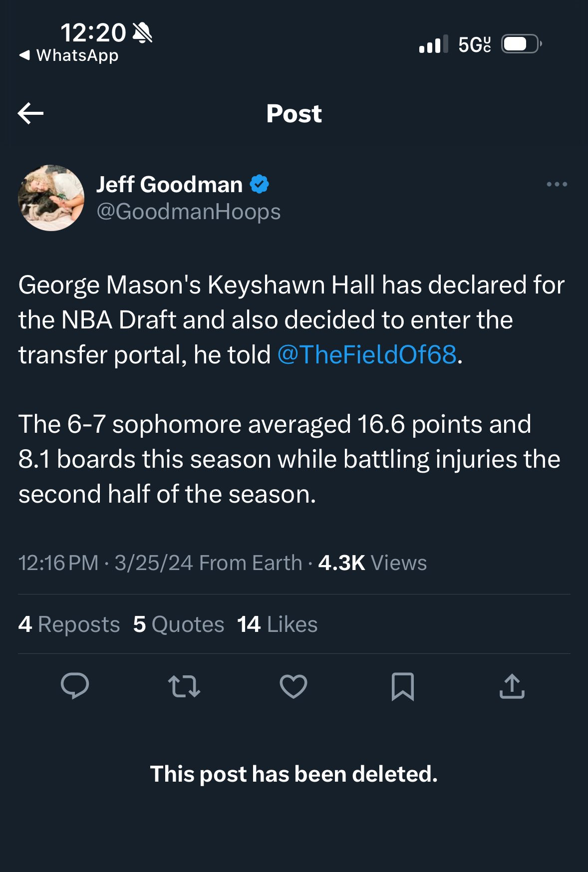This screenshot has width=588, height=872.
Task: Tap the silent mode bell icon
Action: (142, 33)
